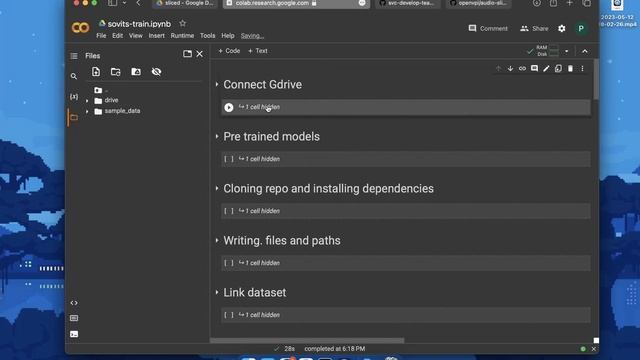Open the View menu
The width and height of the screenshot is (640, 360).
tap(136, 36)
